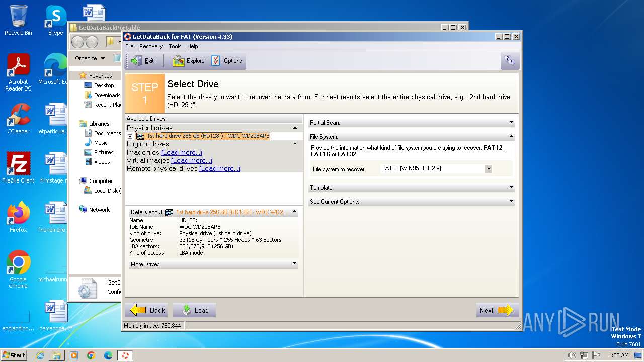Collapse the Details about section
The image size is (644, 362).
point(294,212)
